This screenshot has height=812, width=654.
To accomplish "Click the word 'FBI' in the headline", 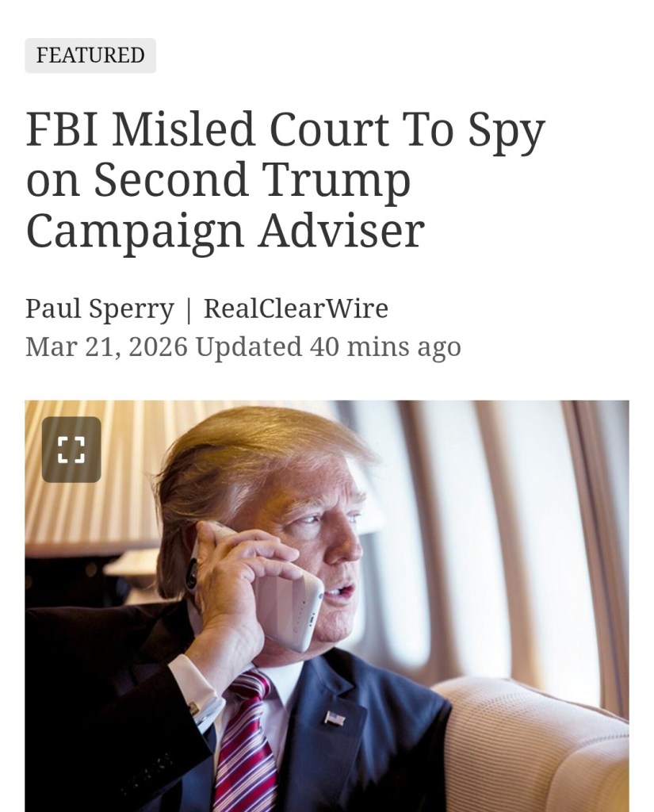I will click(62, 130).
